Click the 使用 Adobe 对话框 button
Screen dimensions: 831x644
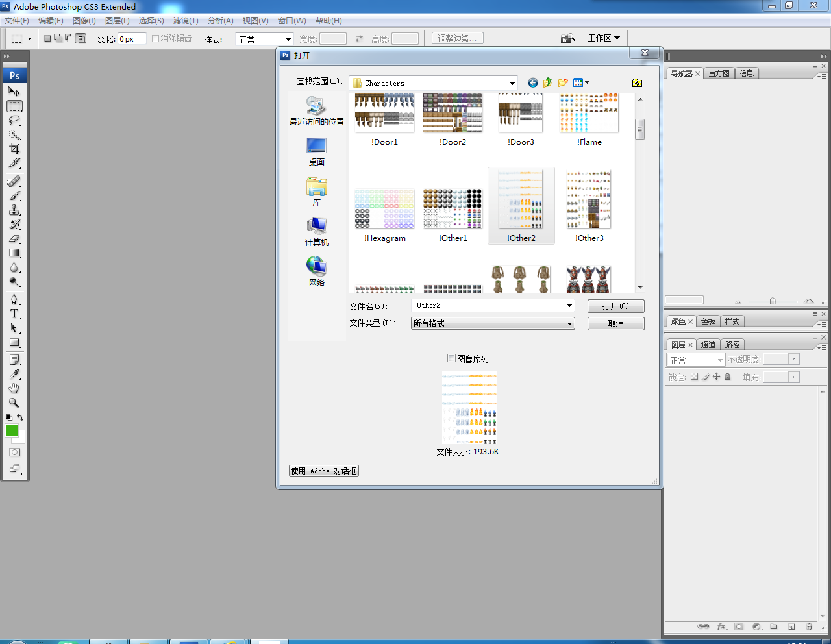(x=324, y=471)
